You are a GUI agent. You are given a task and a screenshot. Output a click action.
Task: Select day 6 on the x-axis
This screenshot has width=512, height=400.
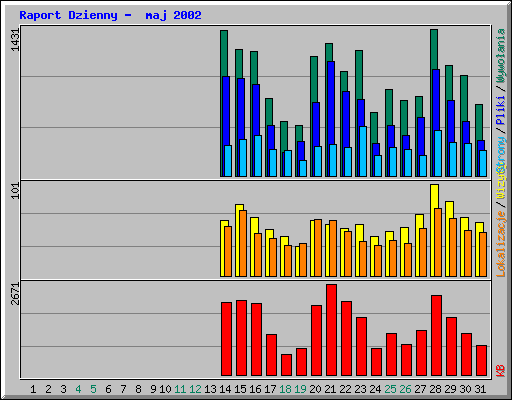[108, 389]
